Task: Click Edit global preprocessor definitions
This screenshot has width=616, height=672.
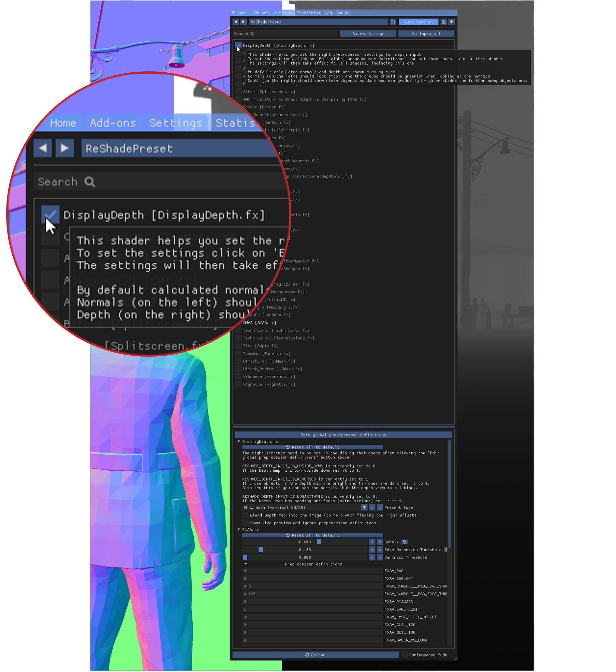Action: 343,435
